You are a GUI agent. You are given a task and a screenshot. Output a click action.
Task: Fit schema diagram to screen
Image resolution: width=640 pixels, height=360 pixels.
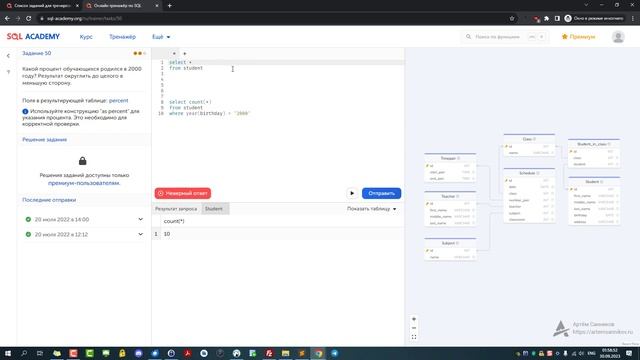click(x=414, y=337)
